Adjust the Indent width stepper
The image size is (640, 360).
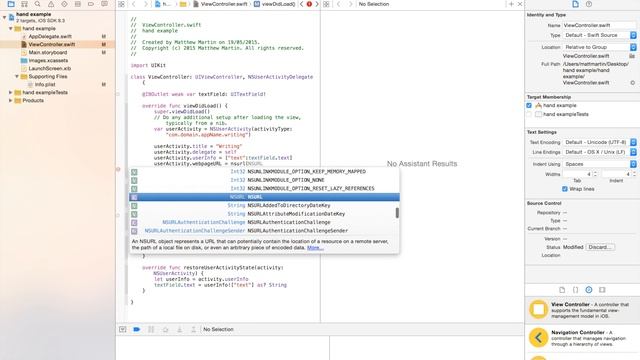[634, 174]
